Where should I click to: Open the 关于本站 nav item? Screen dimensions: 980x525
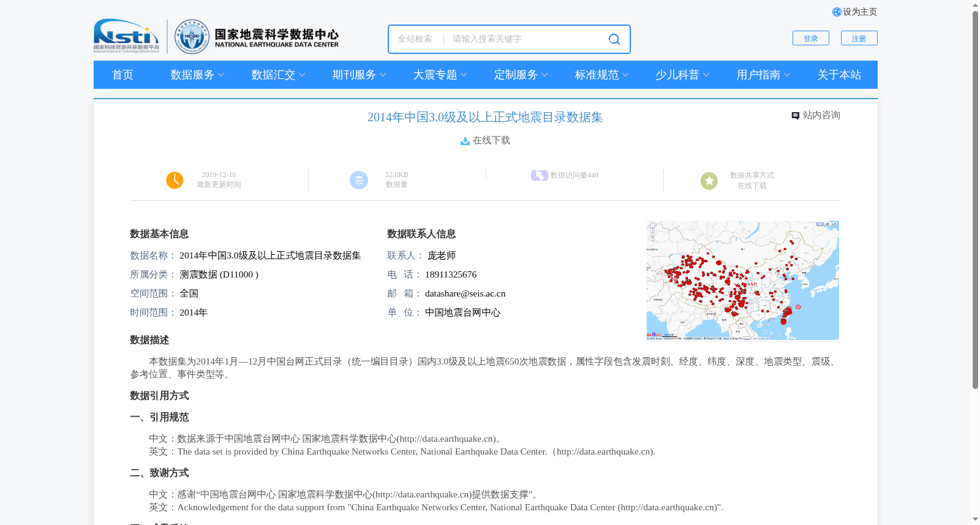pyautogui.click(x=839, y=75)
